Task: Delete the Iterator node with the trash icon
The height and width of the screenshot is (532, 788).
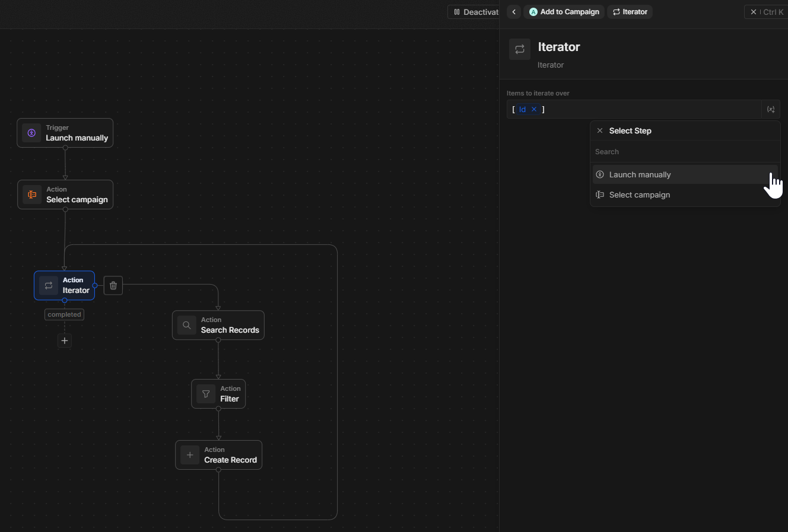Action: [x=113, y=285]
